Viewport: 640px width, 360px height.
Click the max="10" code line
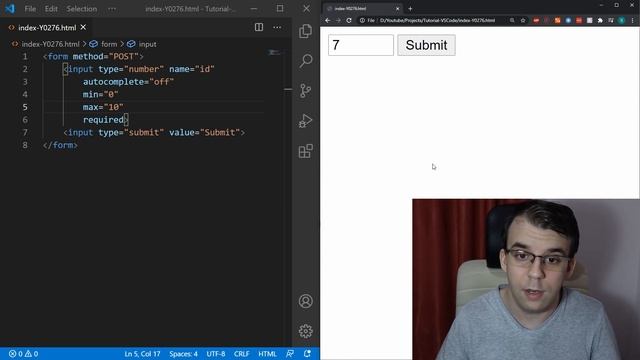[x=103, y=107]
